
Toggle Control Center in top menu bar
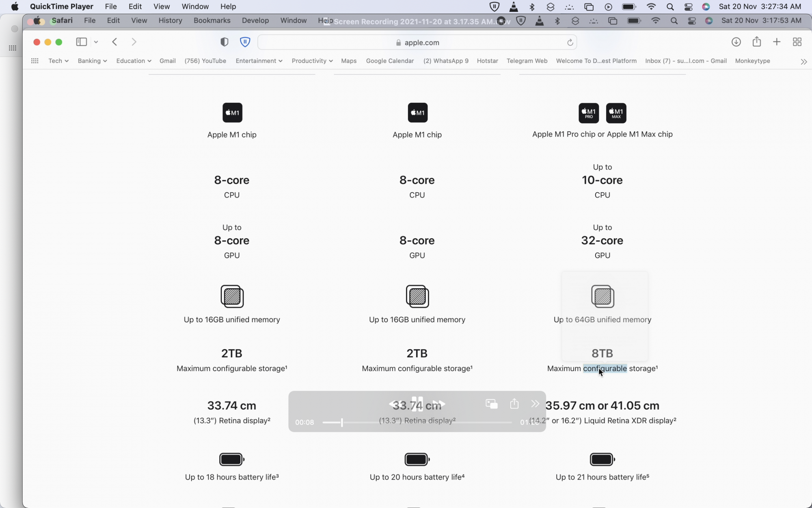point(688,7)
